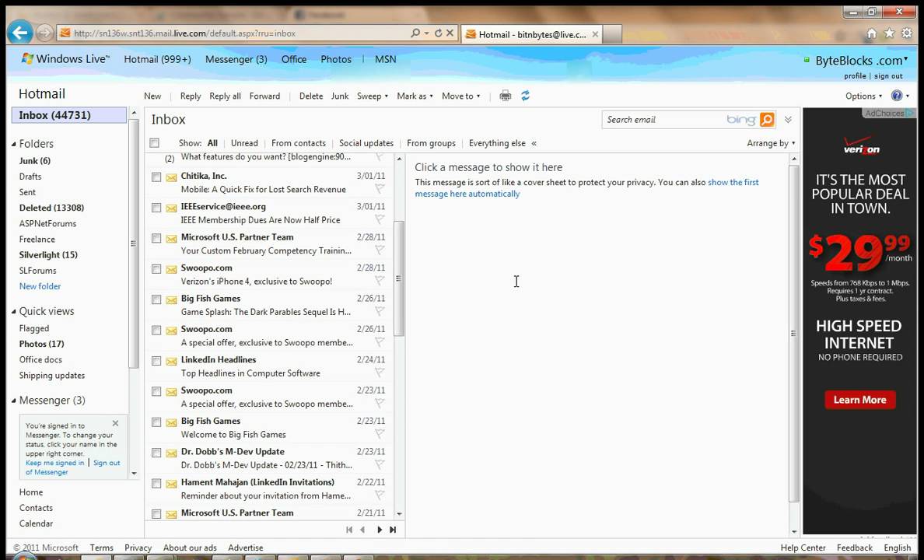This screenshot has width=924, height=560.
Task: Collapse the Folders section
Action: pyautogui.click(x=13, y=144)
